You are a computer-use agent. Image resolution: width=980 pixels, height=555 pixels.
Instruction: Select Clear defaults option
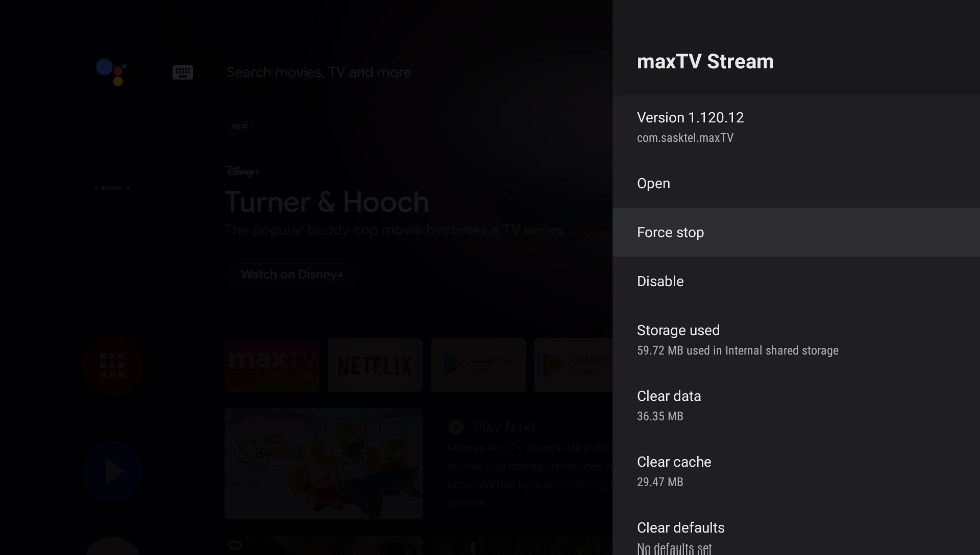coord(680,528)
